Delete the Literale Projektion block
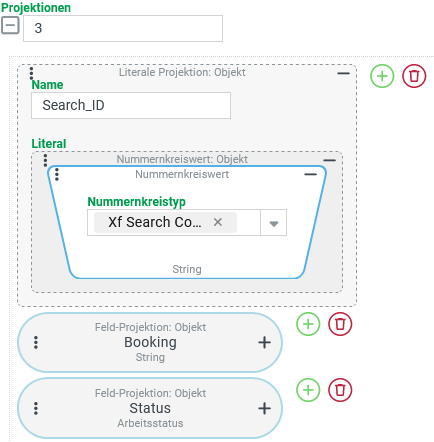The image size is (434, 442). pos(414,76)
